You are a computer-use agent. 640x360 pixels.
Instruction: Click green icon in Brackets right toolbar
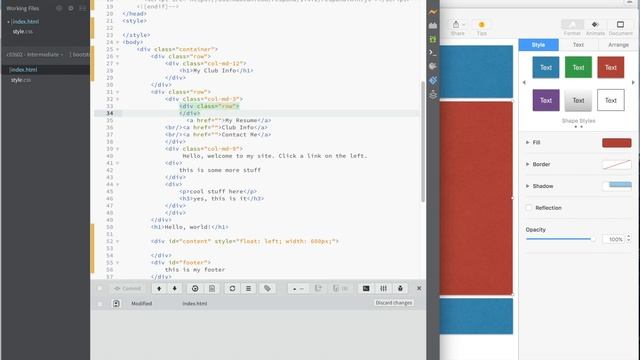433,39
